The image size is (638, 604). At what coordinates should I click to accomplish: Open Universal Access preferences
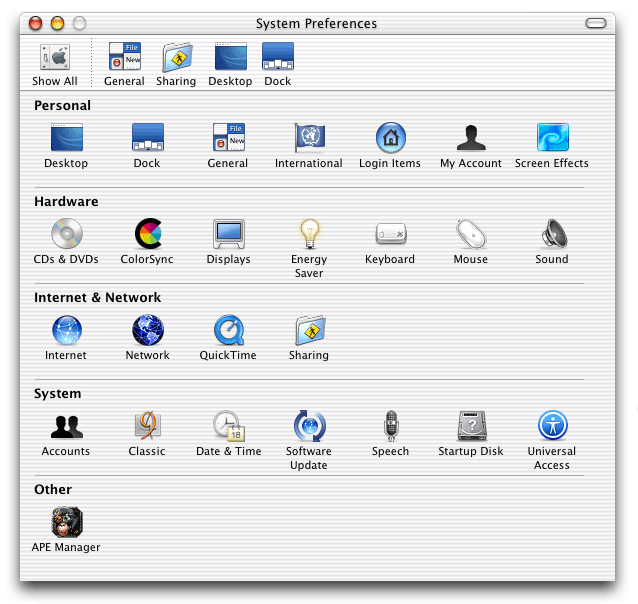552,426
